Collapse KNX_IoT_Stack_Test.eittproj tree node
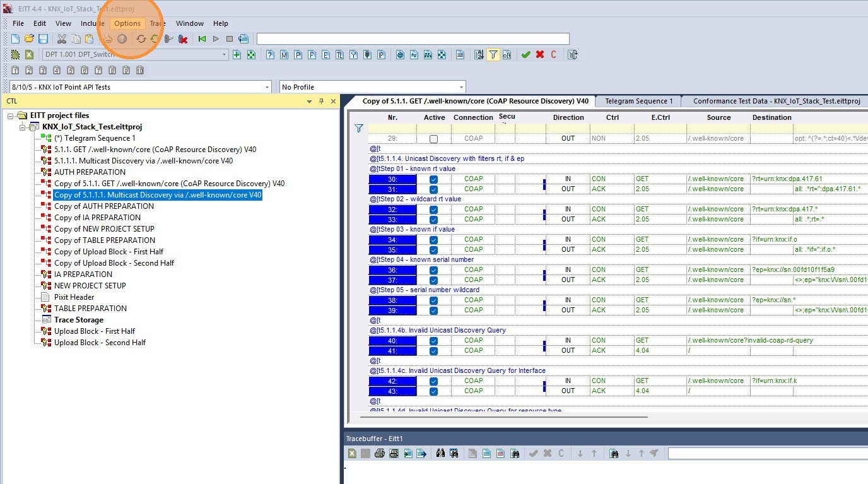 [x=23, y=127]
